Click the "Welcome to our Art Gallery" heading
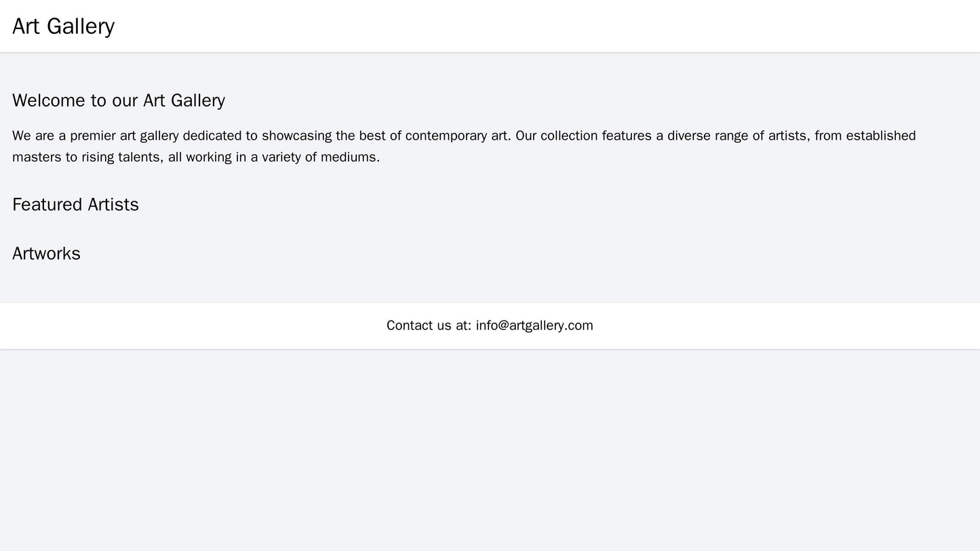The image size is (980, 551). tap(119, 100)
